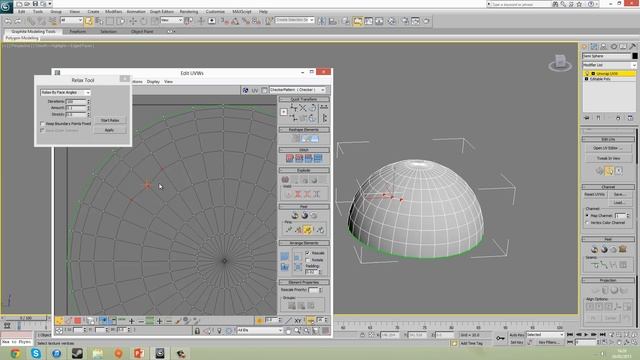Screen dimensions: 640x360
Task: Open the Create Selection Set dropdown
Action: (294, 20)
